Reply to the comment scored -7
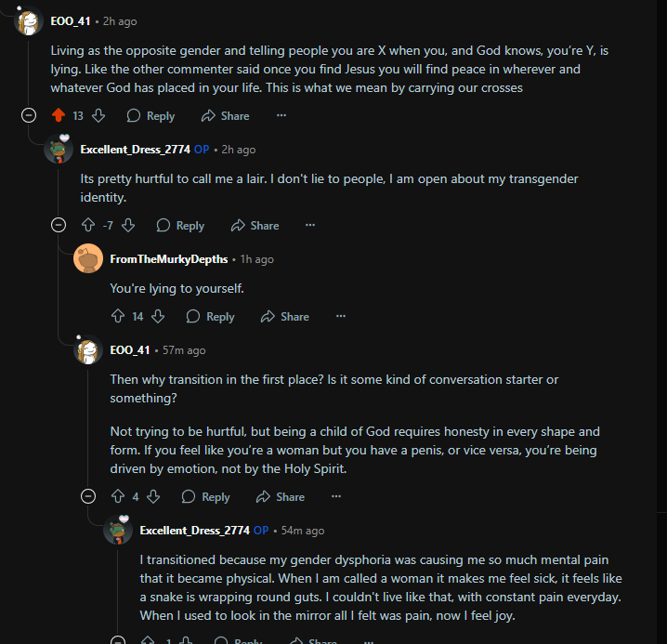 (180, 226)
